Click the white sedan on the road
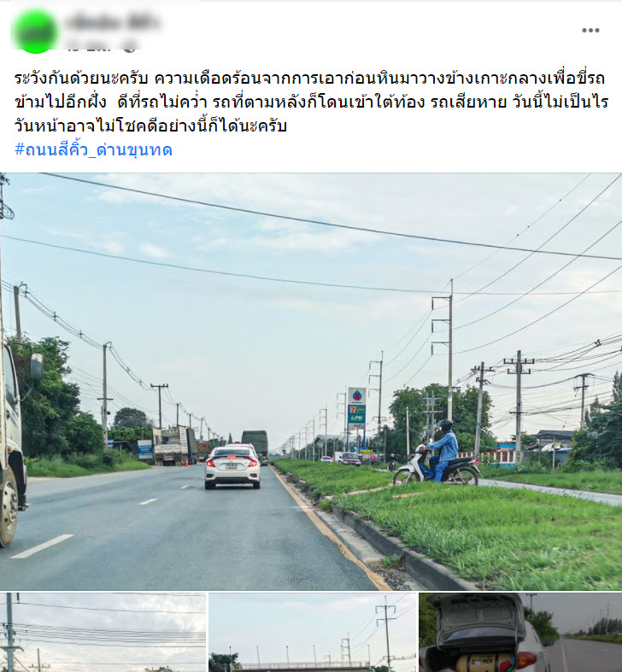 (x=232, y=467)
